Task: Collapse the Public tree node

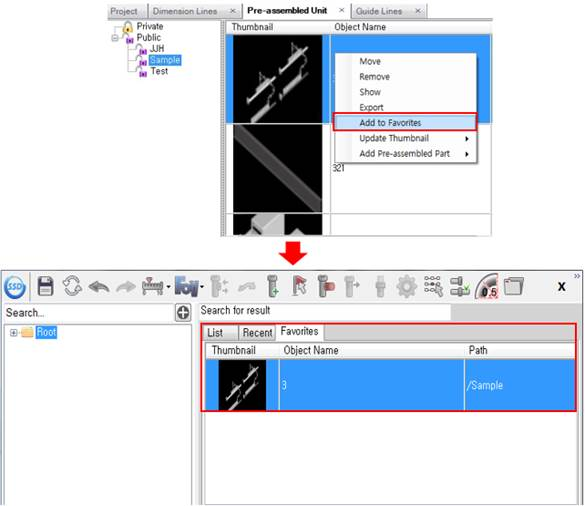Action: [x=115, y=38]
